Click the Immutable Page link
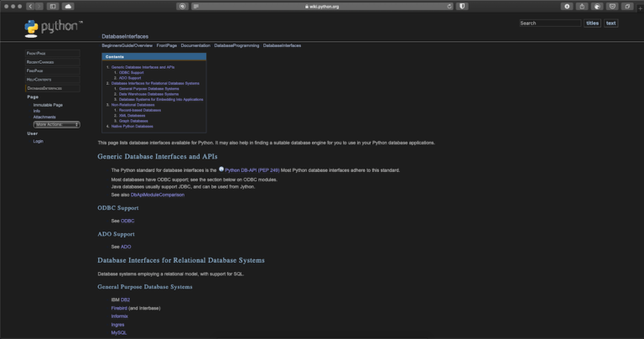644x339 pixels. (x=48, y=105)
